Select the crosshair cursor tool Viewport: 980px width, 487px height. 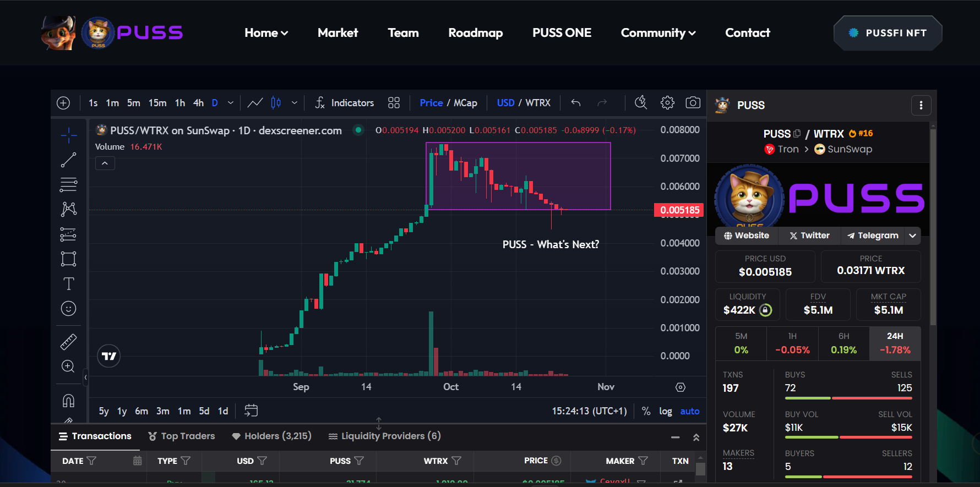(69, 135)
